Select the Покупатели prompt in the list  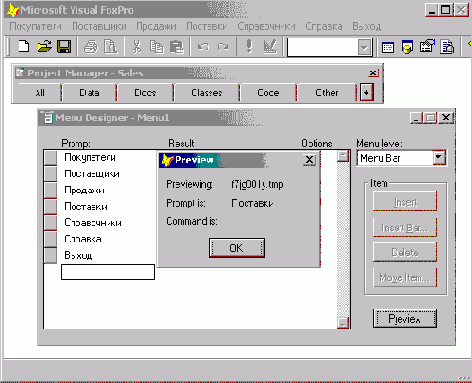click(90, 157)
